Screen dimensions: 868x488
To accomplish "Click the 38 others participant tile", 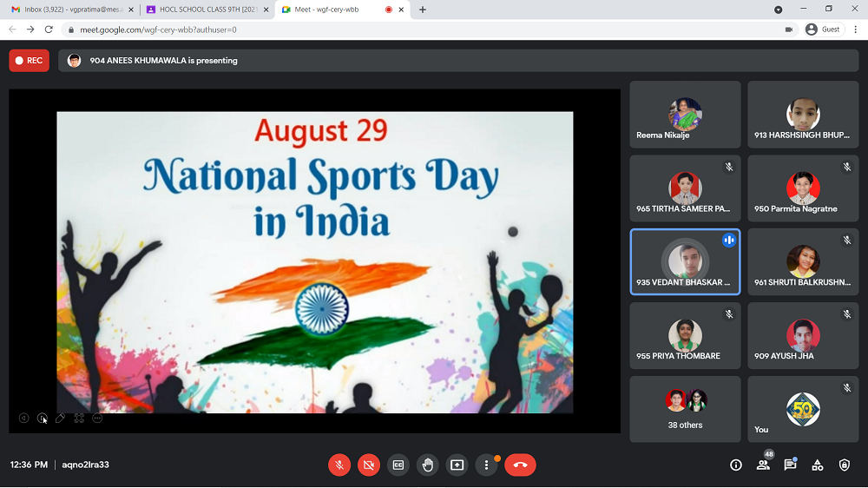I will tap(685, 409).
